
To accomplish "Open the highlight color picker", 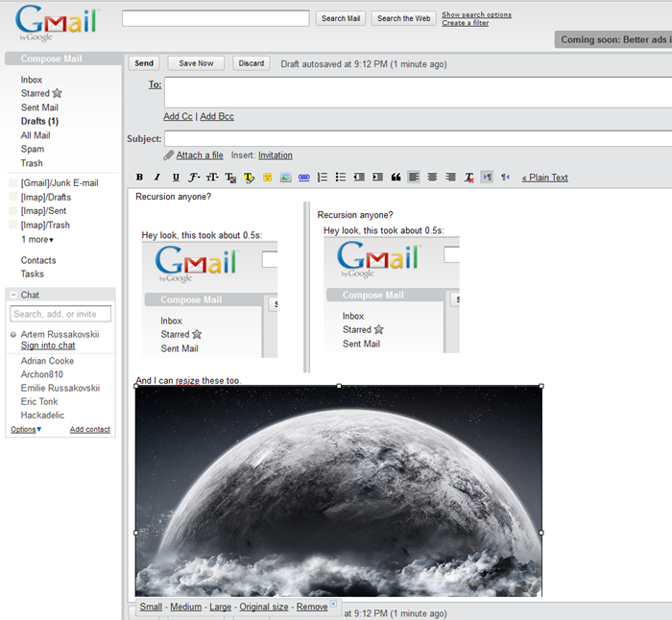I will [249, 178].
